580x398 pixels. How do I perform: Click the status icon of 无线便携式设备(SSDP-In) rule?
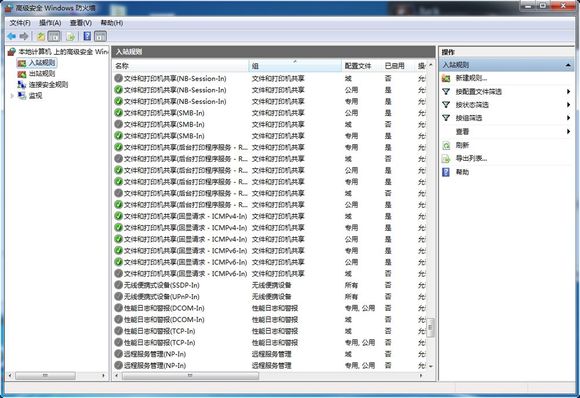click(118, 285)
